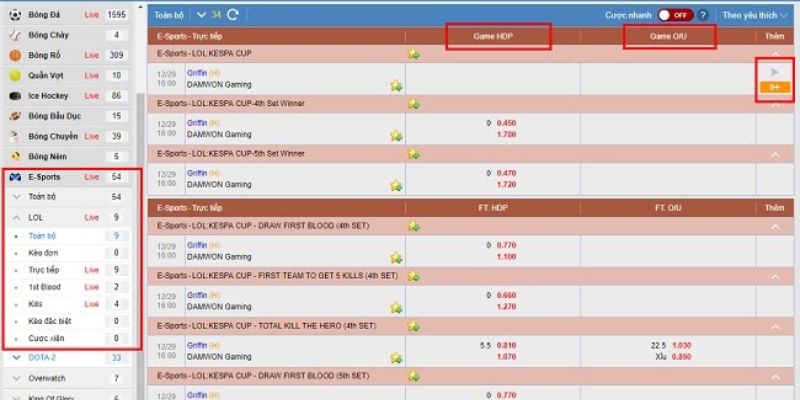Click the Quần Vợt tennis ball icon
This screenshot has height=400, width=800.
(x=15, y=76)
